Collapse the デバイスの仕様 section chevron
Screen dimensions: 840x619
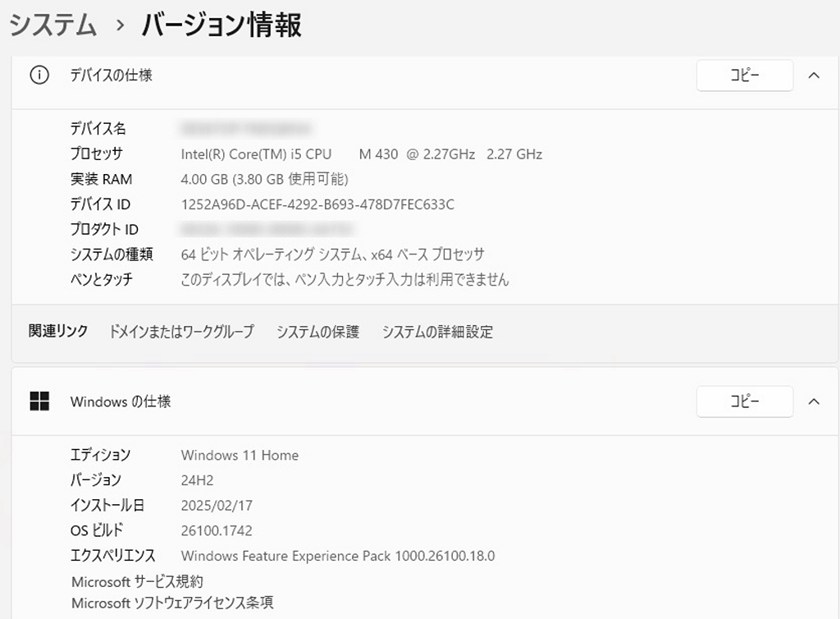click(x=814, y=76)
